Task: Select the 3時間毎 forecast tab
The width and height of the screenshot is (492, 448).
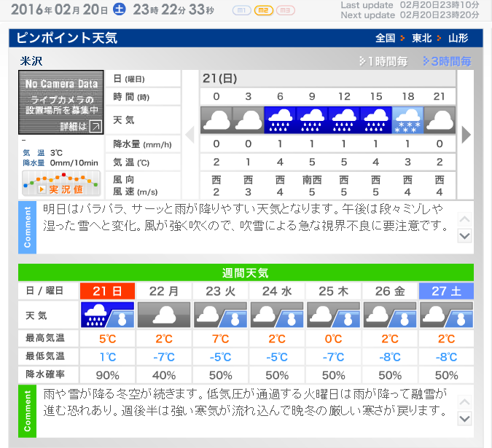Action: coord(445,61)
